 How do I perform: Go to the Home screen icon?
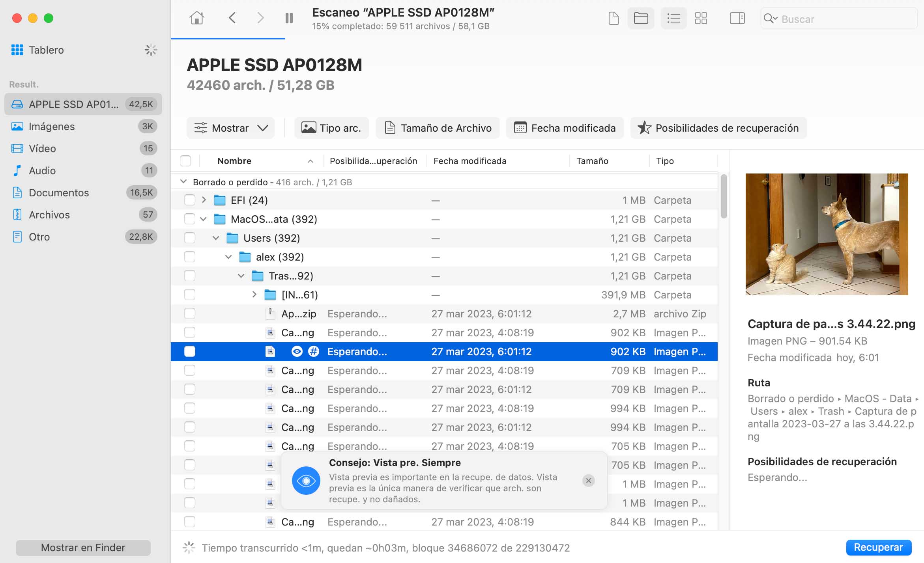pyautogui.click(x=196, y=18)
